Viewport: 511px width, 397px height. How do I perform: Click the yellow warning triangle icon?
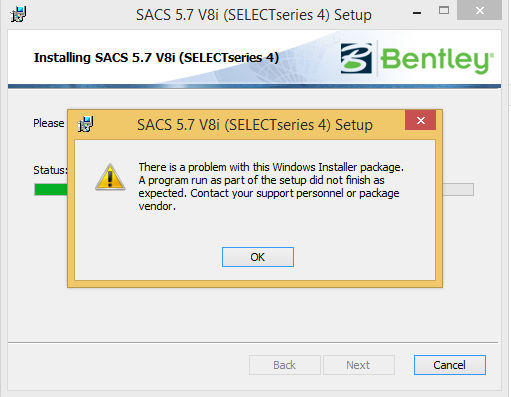click(110, 177)
